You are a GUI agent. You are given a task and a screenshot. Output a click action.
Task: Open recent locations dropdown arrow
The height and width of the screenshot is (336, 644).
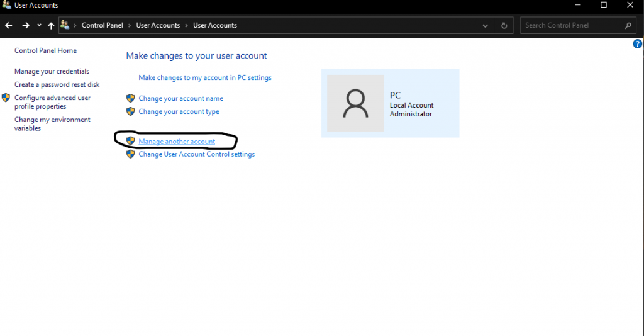39,25
